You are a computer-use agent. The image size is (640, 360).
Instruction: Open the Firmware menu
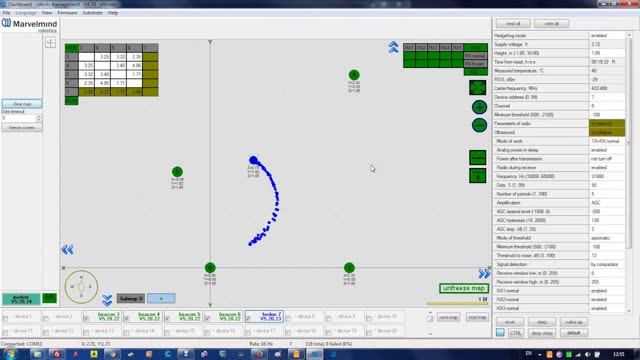[67, 13]
